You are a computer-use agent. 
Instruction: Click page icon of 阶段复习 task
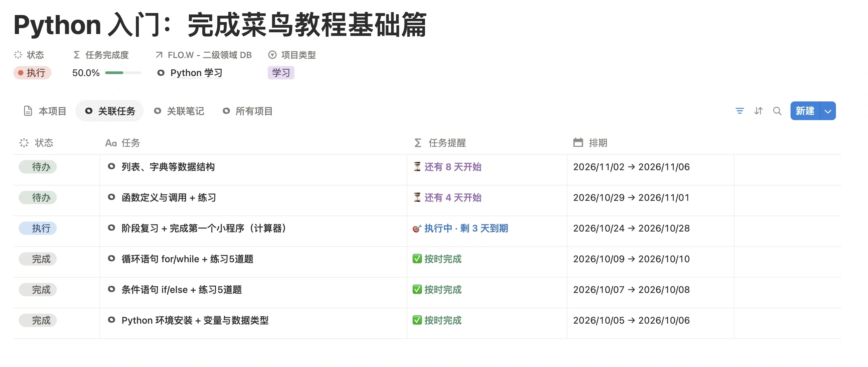point(112,228)
